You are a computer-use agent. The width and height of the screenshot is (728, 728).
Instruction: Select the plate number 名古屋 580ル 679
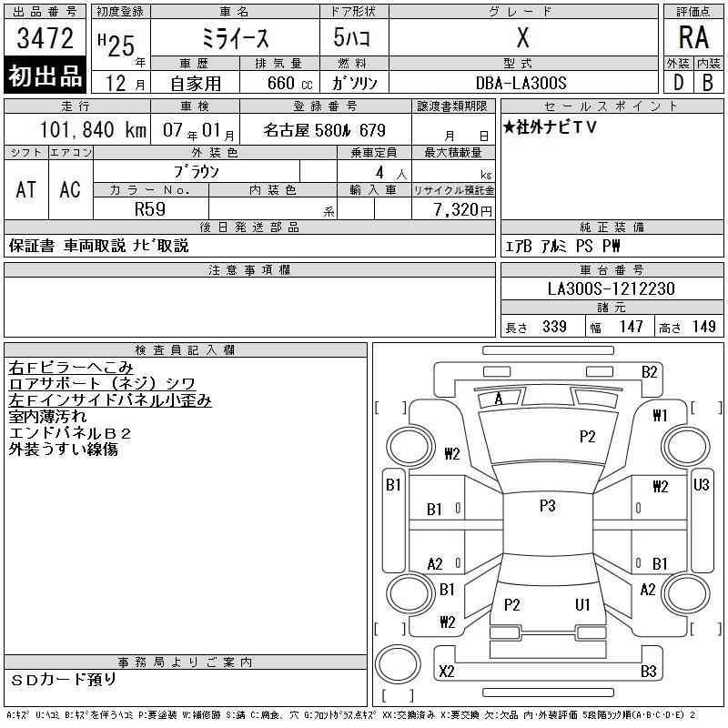point(325,130)
